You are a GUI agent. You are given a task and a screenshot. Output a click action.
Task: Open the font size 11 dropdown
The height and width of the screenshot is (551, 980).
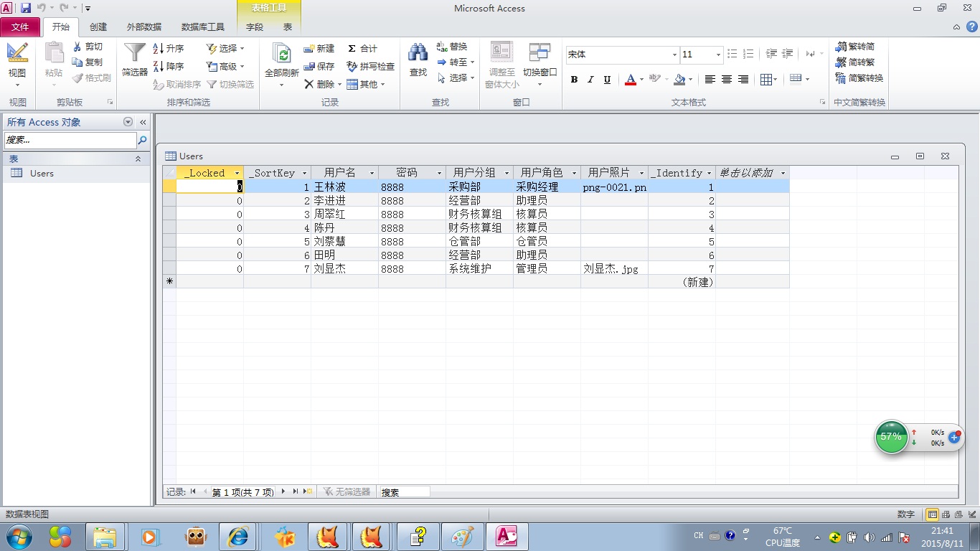(x=718, y=55)
